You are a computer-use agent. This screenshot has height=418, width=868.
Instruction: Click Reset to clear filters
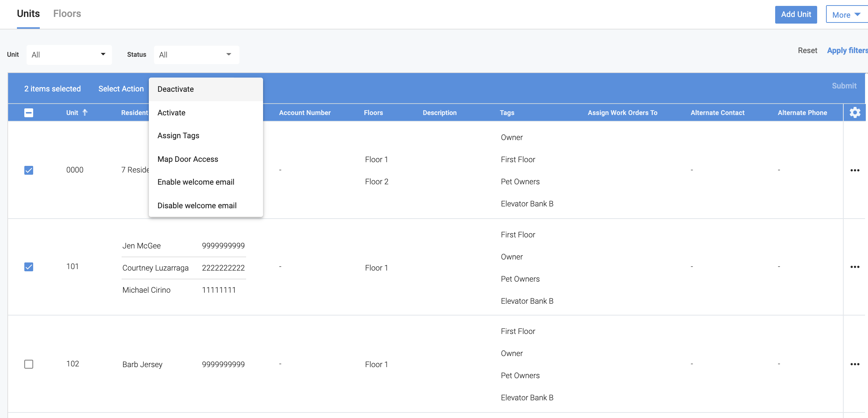click(807, 50)
